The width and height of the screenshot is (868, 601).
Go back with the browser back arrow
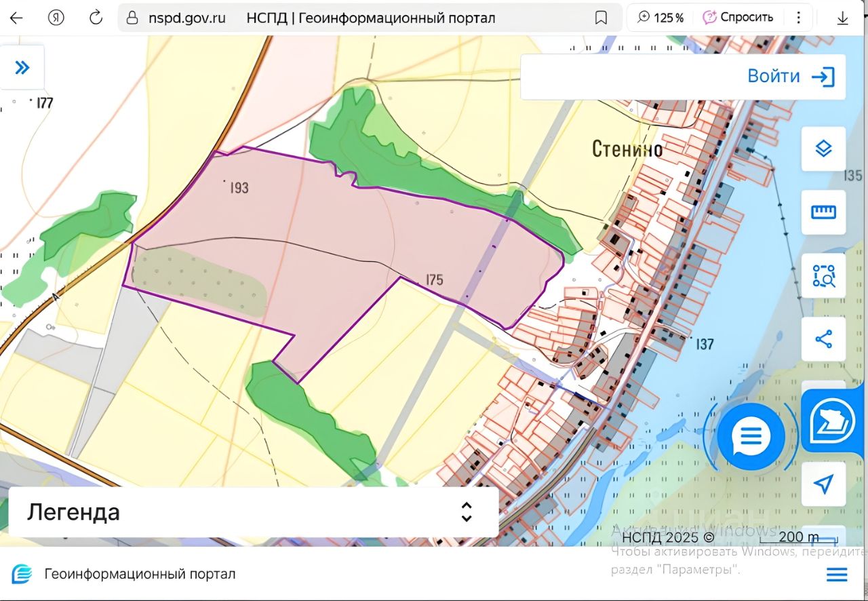pos(16,18)
